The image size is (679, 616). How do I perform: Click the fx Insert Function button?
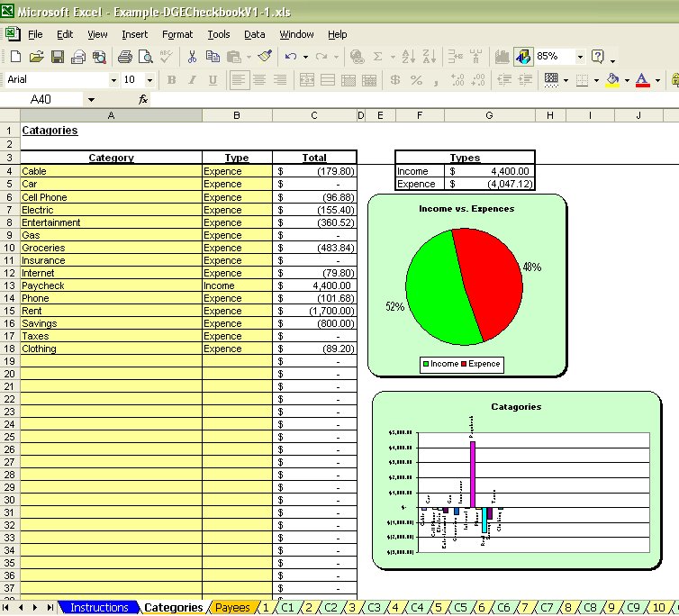click(143, 100)
